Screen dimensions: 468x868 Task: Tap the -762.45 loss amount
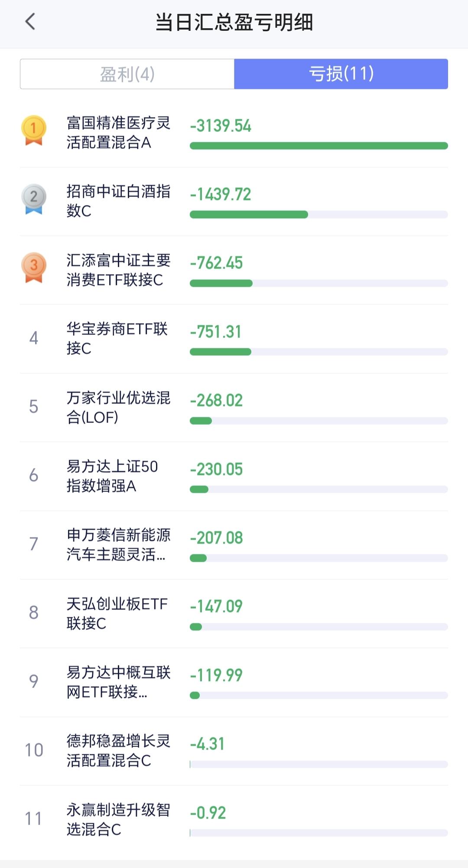click(216, 263)
